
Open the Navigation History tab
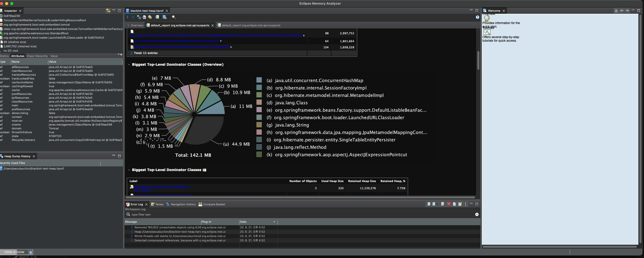click(x=181, y=204)
